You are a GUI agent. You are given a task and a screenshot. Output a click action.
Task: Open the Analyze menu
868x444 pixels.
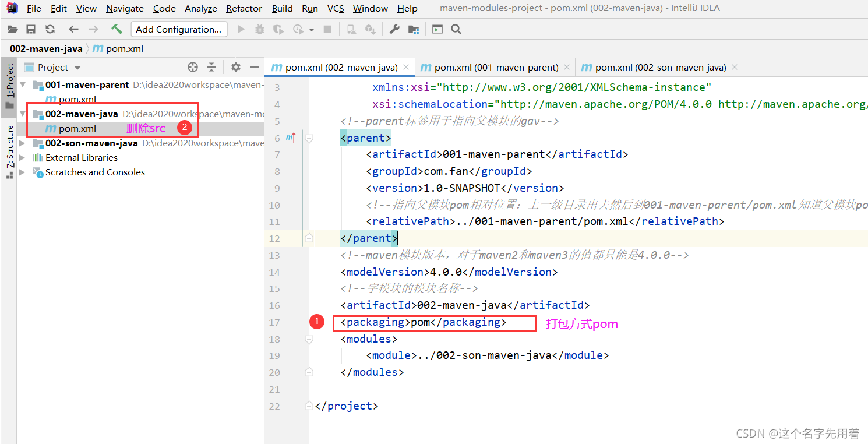tap(201, 8)
